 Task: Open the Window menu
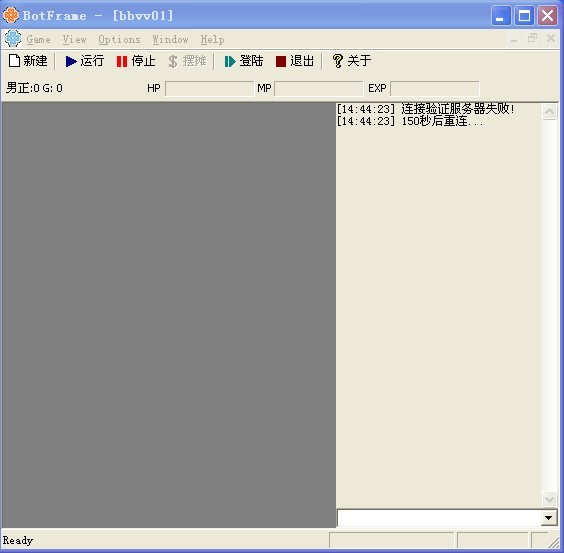click(170, 39)
